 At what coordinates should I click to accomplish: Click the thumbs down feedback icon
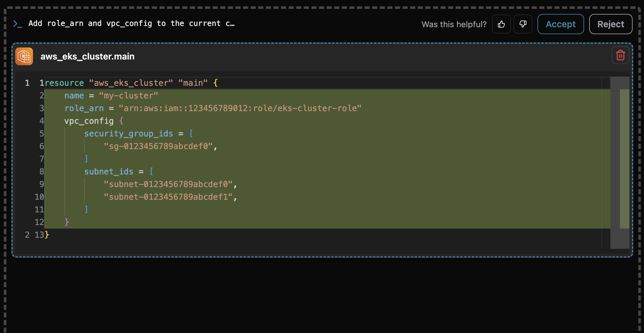pos(523,24)
